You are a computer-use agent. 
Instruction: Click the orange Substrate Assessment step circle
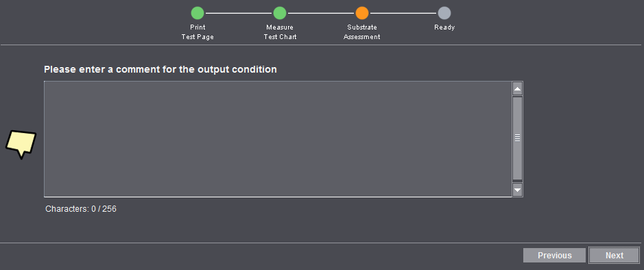tap(362, 13)
